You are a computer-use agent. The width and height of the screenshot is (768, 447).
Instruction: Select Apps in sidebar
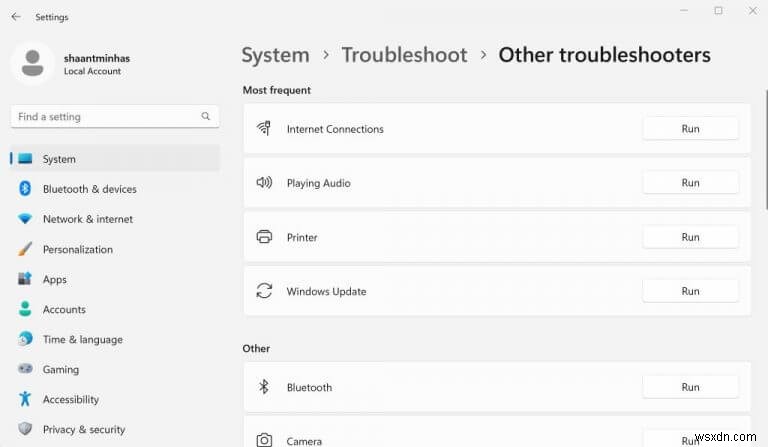(x=115, y=279)
